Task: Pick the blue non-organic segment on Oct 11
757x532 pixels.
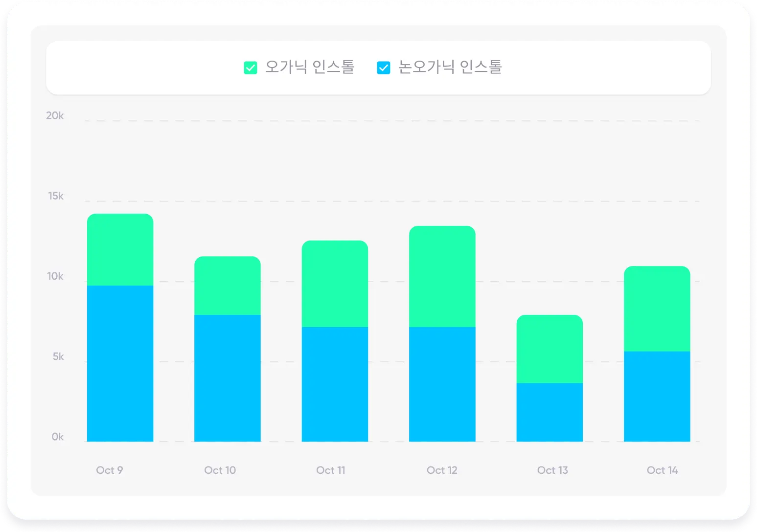Action: click(335, 384)
